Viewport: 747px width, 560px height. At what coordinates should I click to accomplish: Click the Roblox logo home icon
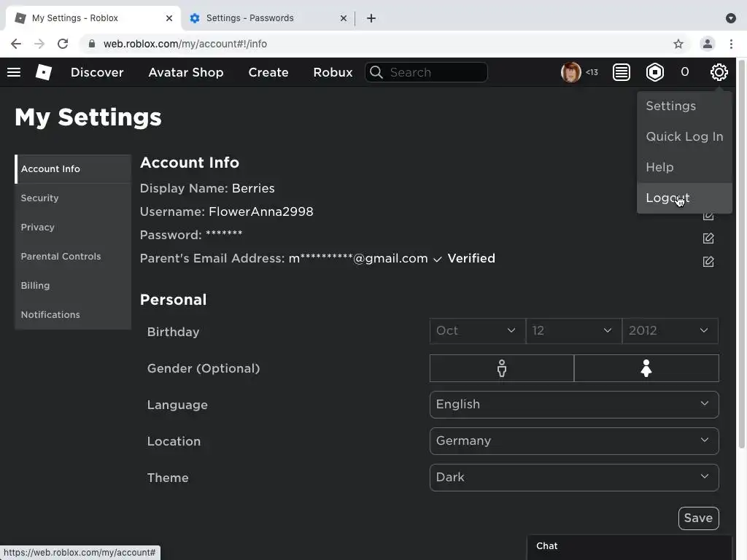coord(43,72)
